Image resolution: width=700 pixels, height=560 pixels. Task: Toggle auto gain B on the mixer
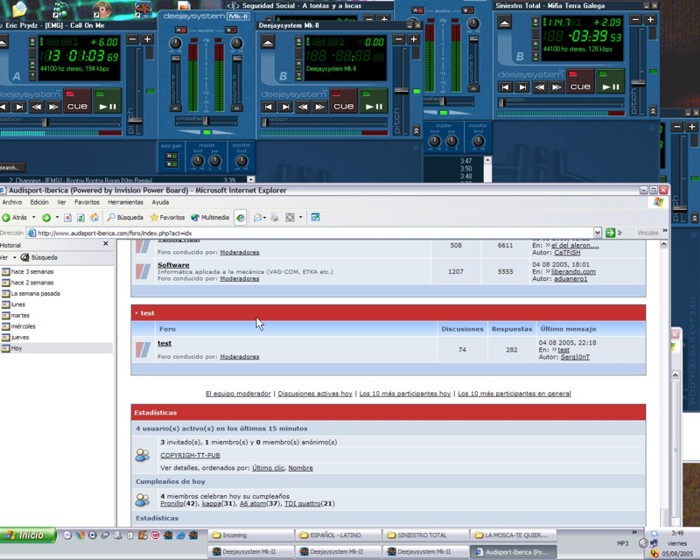[172, 164]
